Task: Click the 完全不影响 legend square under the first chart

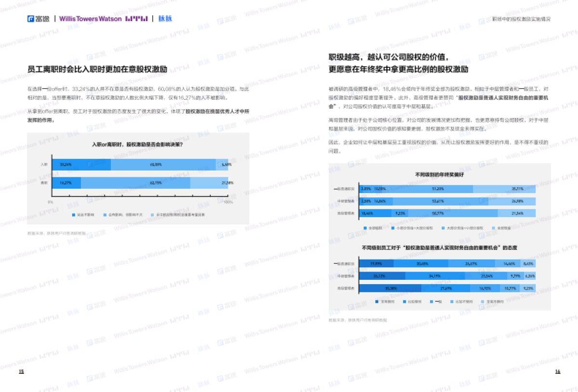Action: 73,216
